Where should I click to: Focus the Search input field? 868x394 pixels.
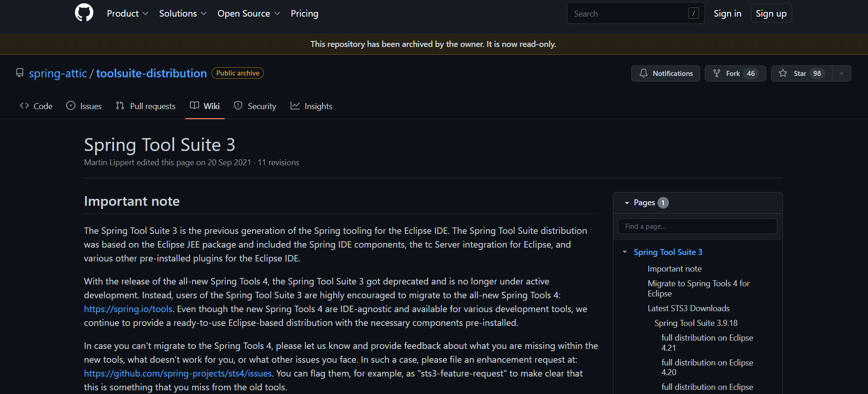[x=635, y=13]
